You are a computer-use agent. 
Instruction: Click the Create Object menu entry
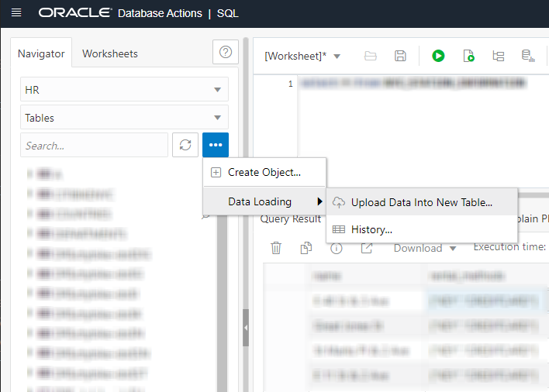pyautogui.click(x=264, y=172)
